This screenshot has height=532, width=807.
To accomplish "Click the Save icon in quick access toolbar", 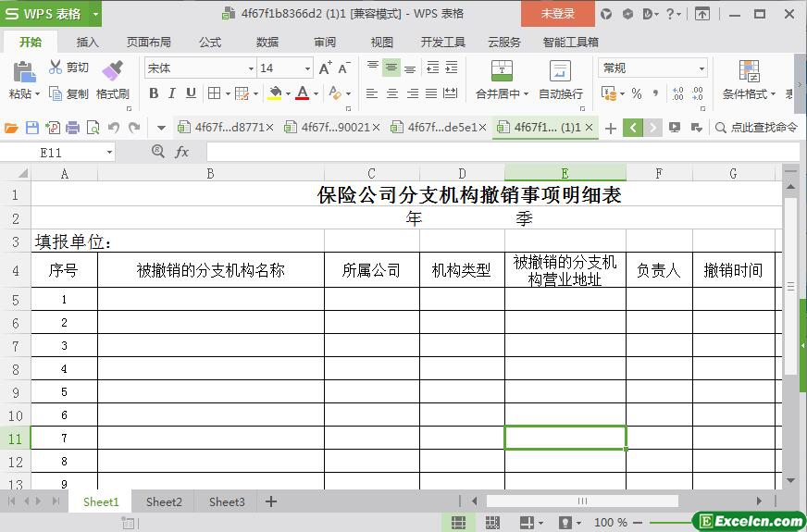I will pyautogui.click(x=32, y=128).
